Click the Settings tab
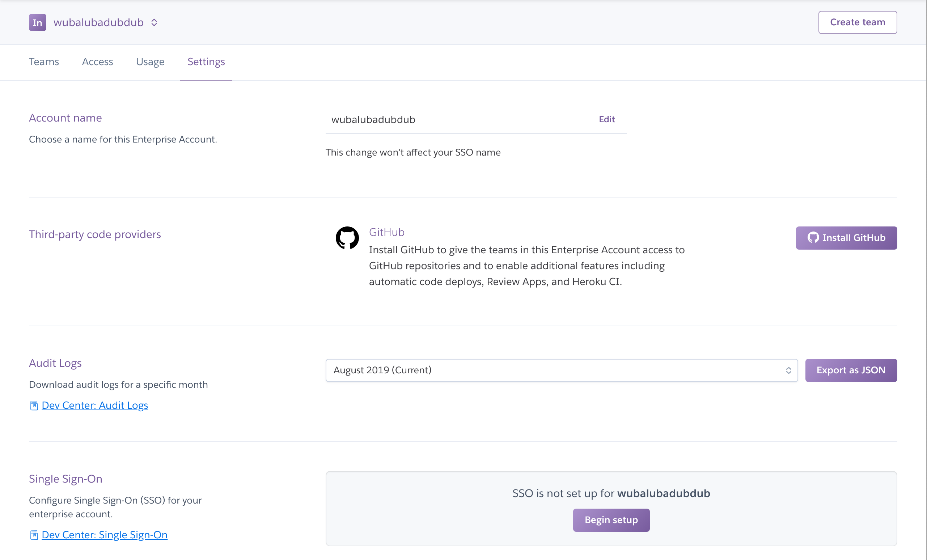 206,61
